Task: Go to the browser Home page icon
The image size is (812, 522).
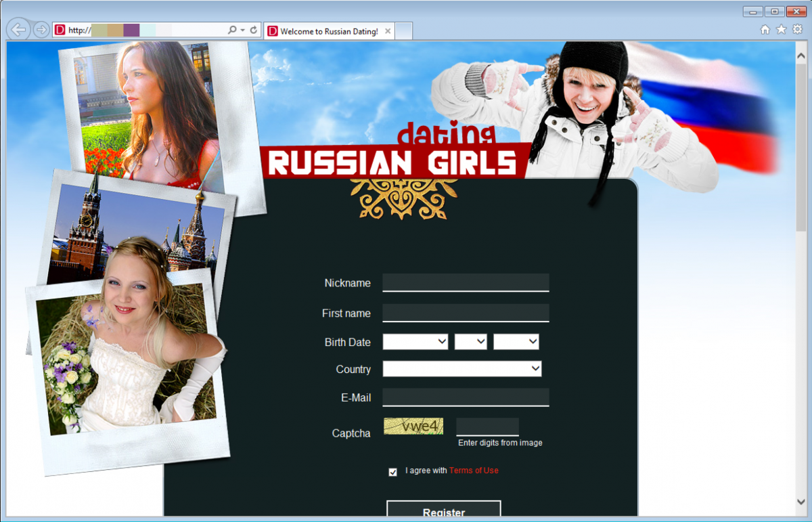Action: click(765, 30)
